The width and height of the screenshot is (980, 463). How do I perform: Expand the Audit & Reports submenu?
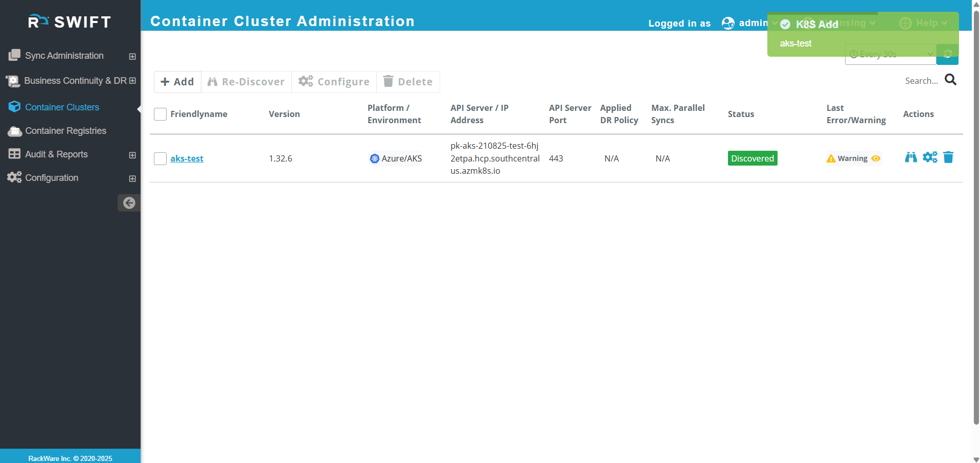pyautogui.click(x=132, y=155)
